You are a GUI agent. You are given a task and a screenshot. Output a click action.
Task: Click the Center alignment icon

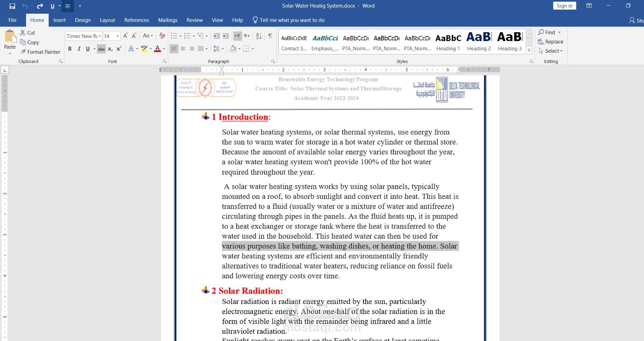click(183, 49)
